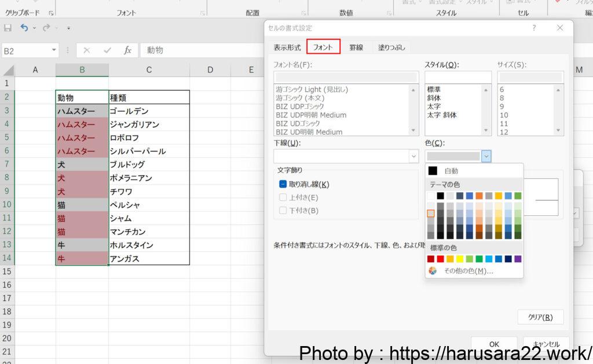The height and width of the screenshot is (364, 593).
Task: Toggle the 下付き subscript checkbox
Action: pos(283,210)
